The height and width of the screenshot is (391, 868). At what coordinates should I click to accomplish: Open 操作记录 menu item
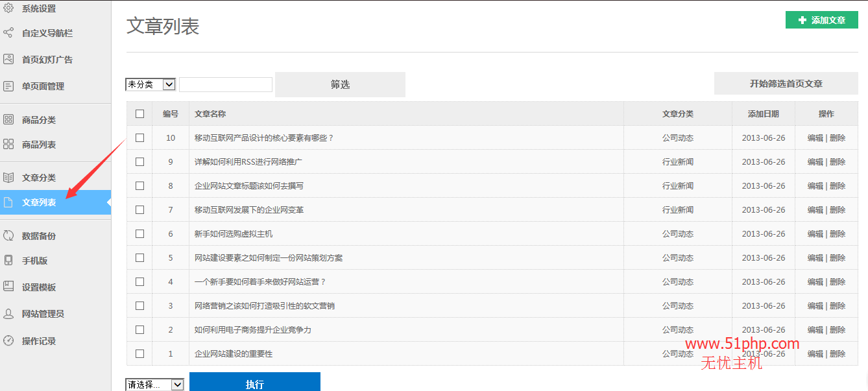coord(39,341)
